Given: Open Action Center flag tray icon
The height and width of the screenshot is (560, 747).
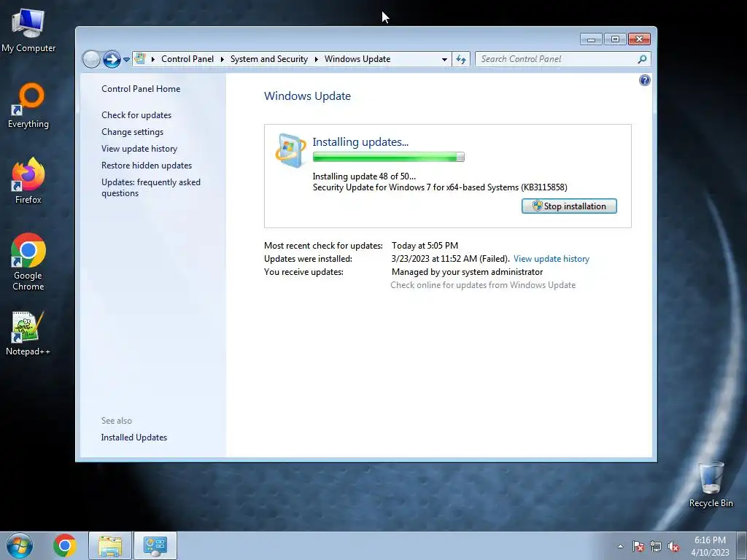Looking at the screenshot, I should [638, 546].
